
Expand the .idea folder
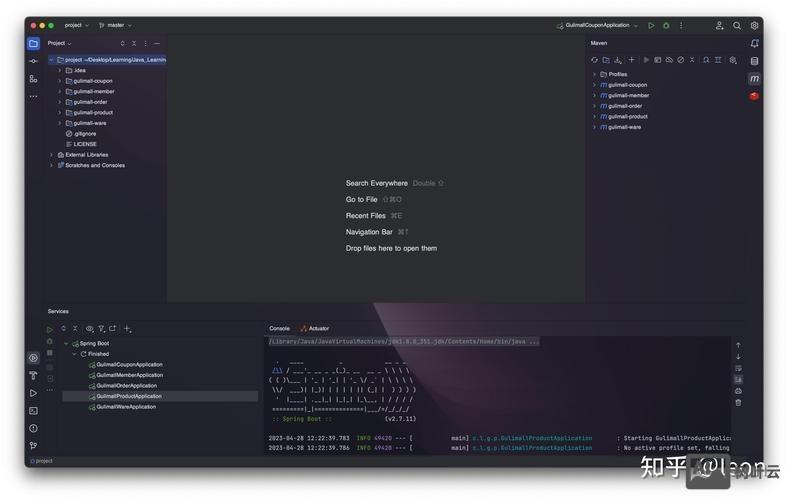[59, 70]
